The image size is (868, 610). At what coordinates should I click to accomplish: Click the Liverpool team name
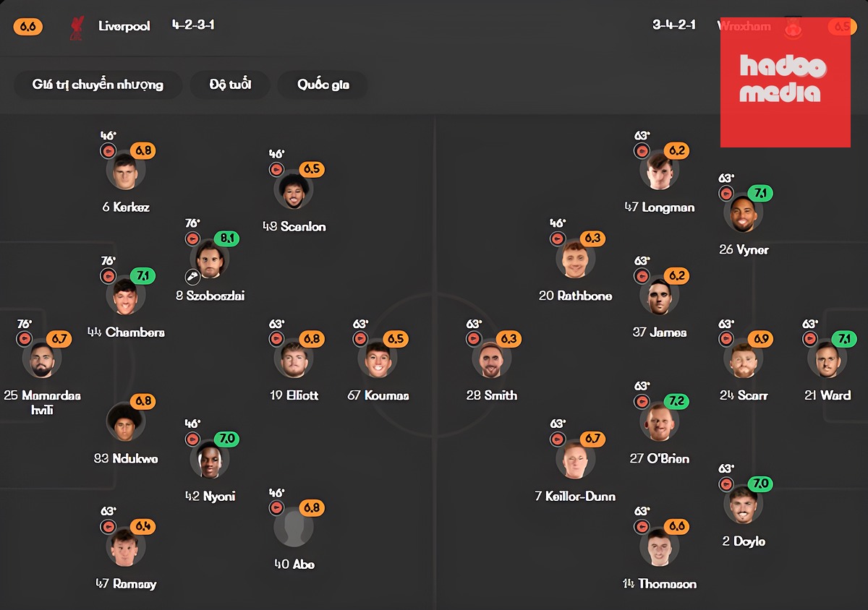[124, 26]
